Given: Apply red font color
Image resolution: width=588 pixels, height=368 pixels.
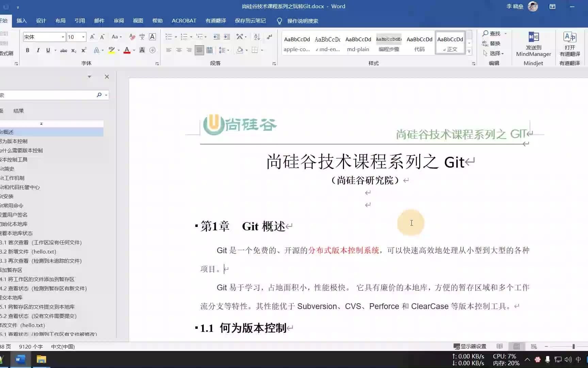Looking at the screenshot, I should coord(127,50).
